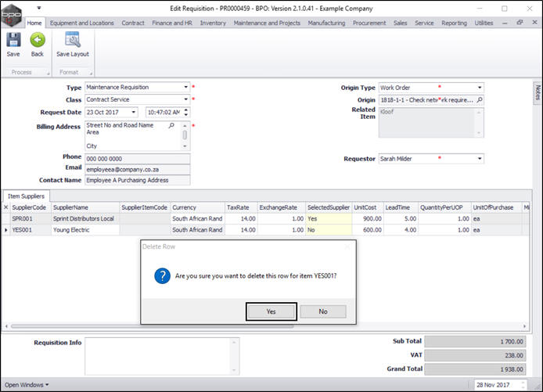Viewport: 543px width, 392px height.
Task: Click the UnitCost column header
Action: click(x=368, y=207)
